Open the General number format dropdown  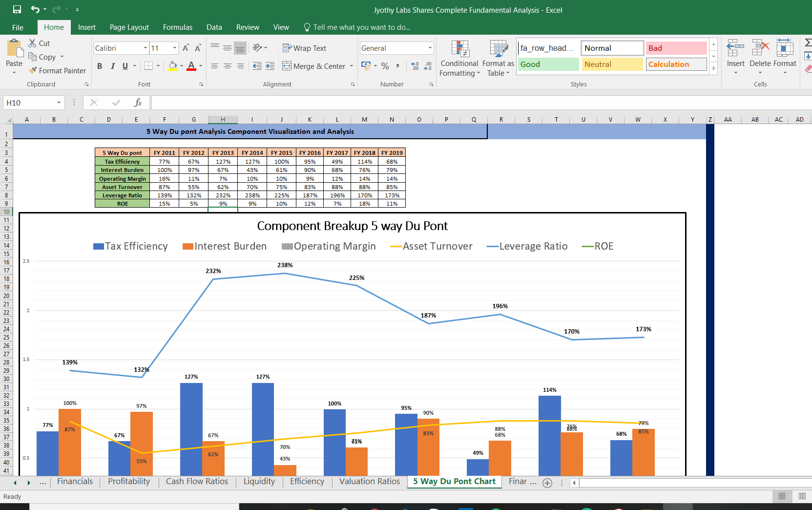(x=430, y=48)
